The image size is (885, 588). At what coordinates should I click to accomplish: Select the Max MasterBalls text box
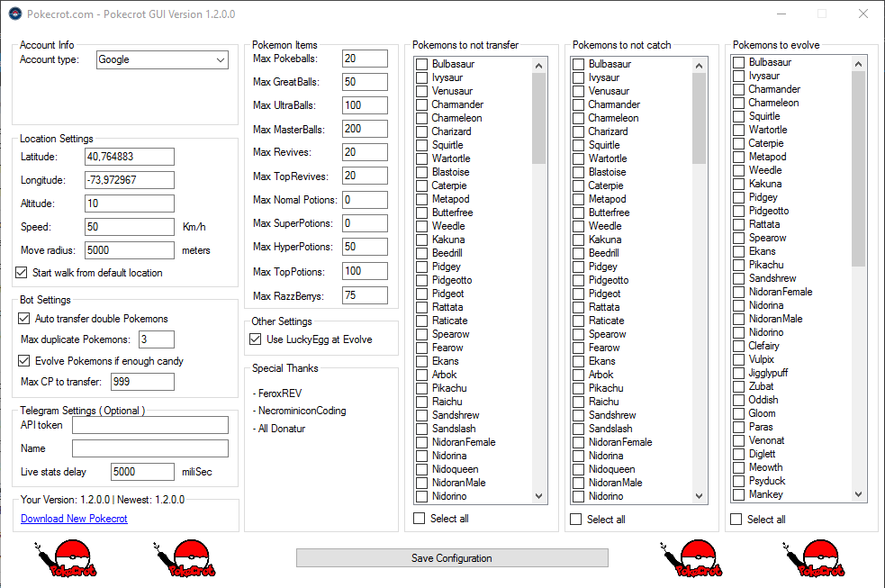coord(364,129)
